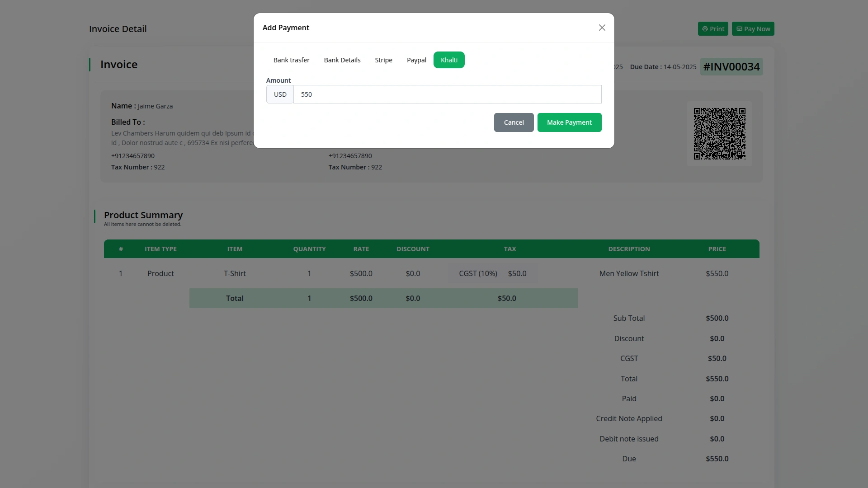Click the PRICE column header
This screenshot has width=868, height=488.
[x=717, y=249]
